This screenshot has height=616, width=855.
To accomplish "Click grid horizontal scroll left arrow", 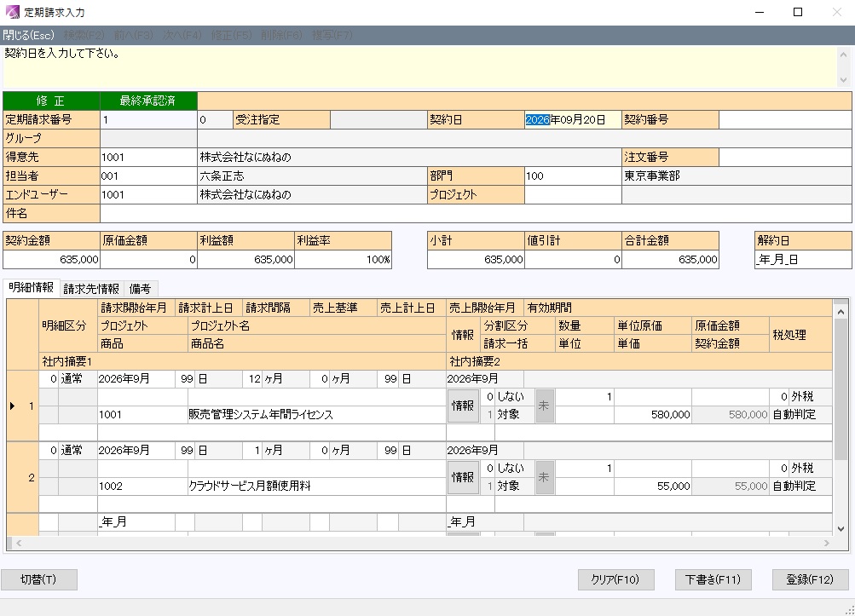I will tap(19, 543).
